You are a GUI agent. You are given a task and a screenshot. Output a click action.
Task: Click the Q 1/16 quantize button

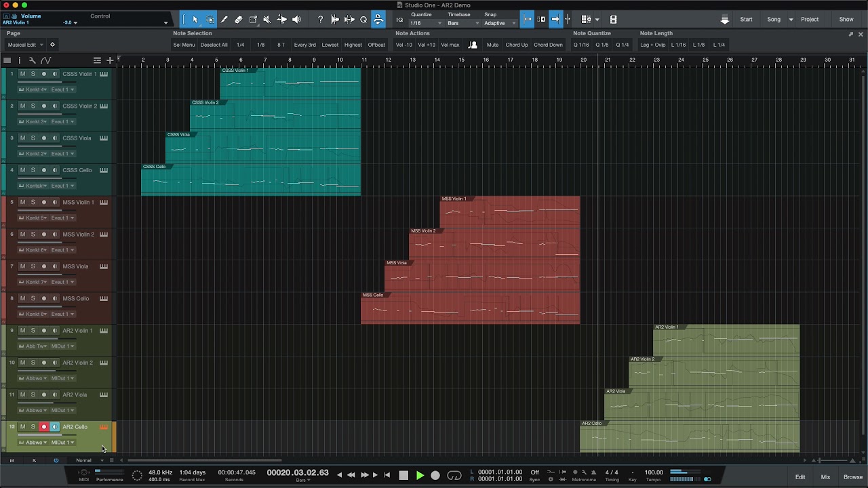[x=581, y=45]
